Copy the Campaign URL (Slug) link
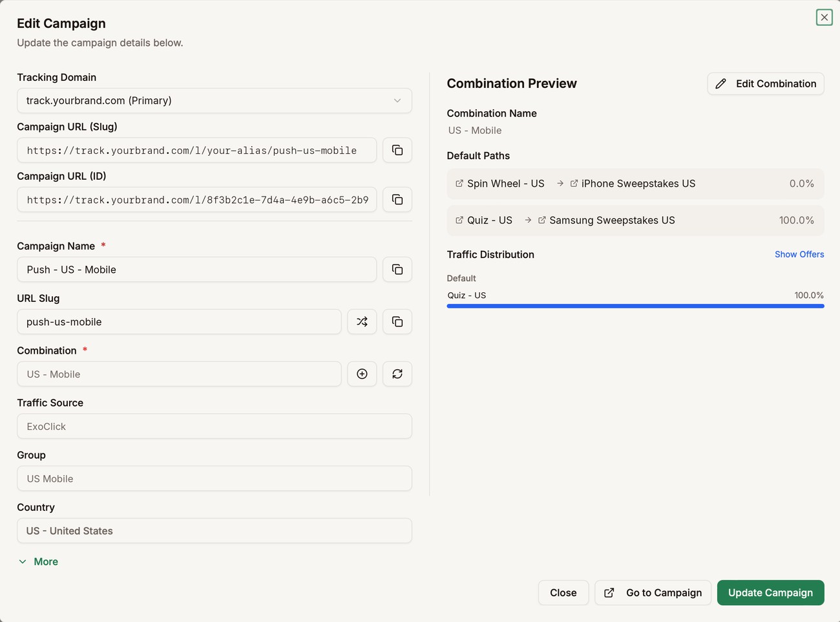The height and width of the screenshot is (622, 840). pos(397,150)
